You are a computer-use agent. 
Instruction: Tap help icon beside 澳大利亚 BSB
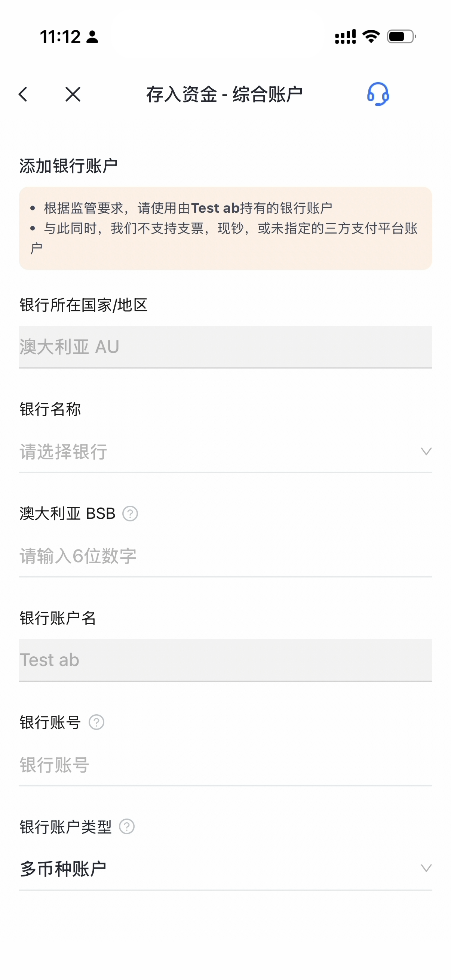click(x=130, y=514)
